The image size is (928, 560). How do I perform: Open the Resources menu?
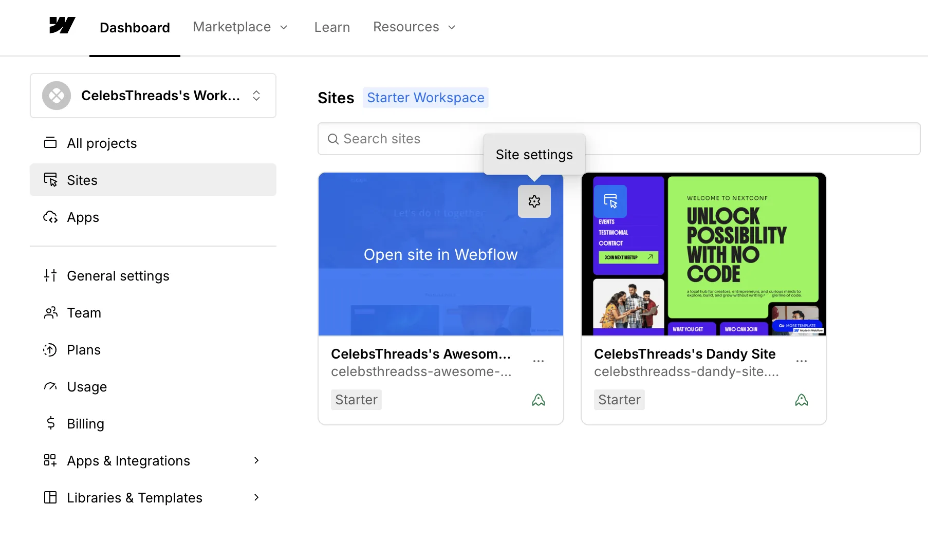[414, 27]
